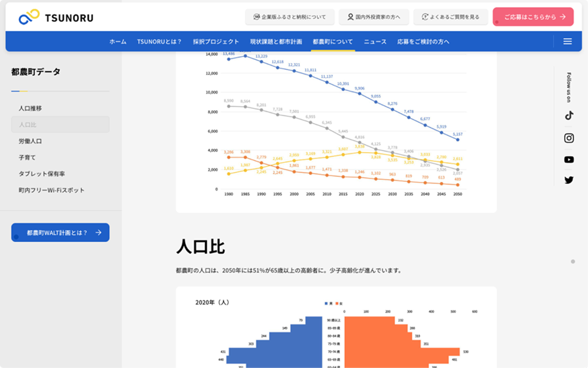Open the Instagram social icon
The width and height of the screenshot is (588, 368).
pyautogui.click(x=569, y=138)
